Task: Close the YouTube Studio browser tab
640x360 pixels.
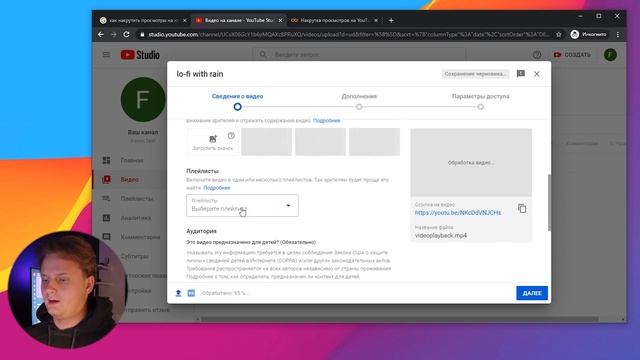Action: click(x=280, y=20)
